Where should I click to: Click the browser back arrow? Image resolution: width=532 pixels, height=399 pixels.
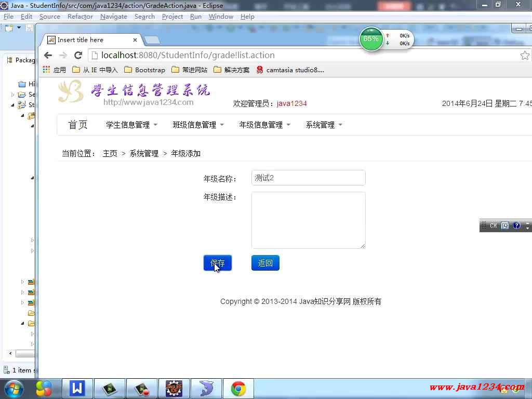pyautogui.click(x=48, y=55)
